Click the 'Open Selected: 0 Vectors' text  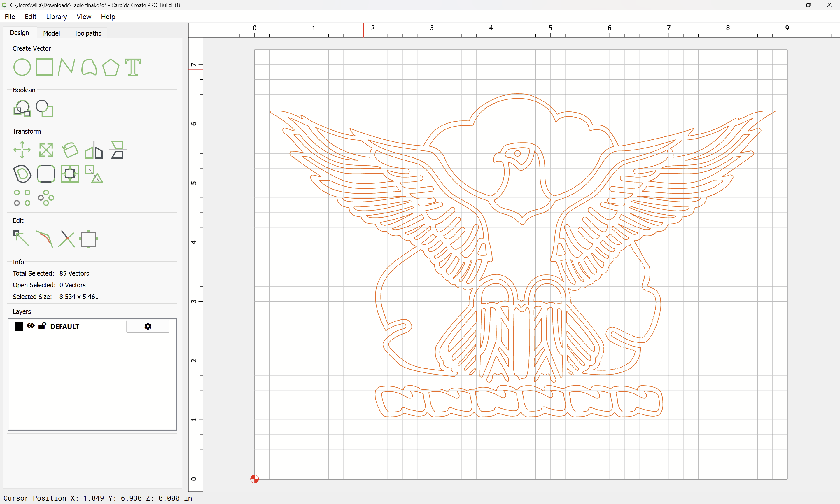tap(49, 285)
